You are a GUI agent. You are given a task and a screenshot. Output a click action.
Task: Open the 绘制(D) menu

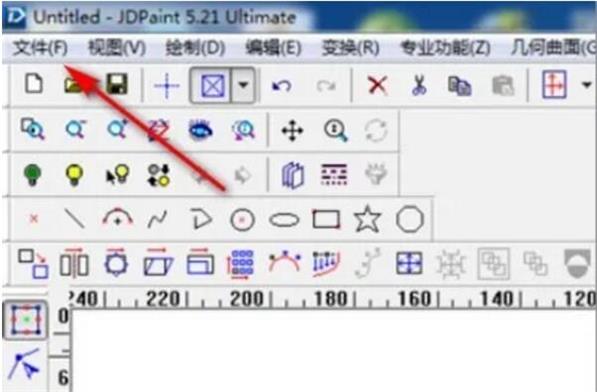coord(195,48)
